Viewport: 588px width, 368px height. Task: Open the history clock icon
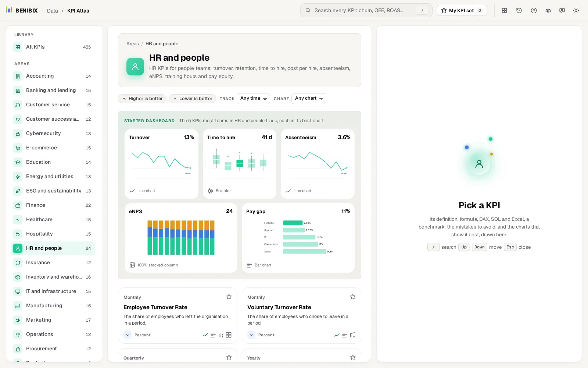coord(519,11)
